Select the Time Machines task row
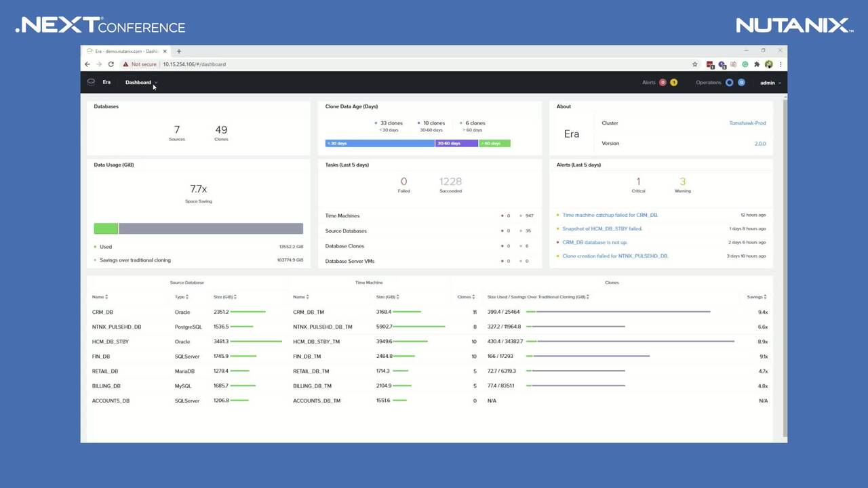868x488 pixels. point(429,216)
